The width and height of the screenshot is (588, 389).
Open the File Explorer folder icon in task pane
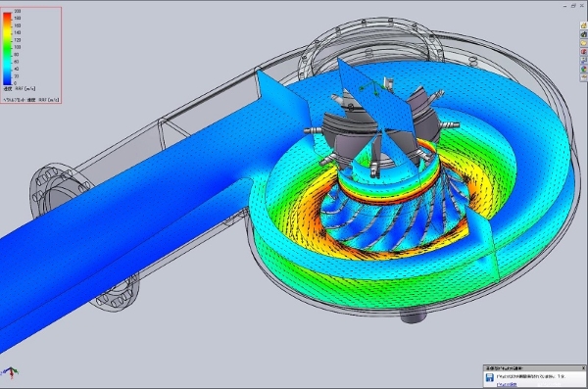pyautogui.click(x=584, y=43)
